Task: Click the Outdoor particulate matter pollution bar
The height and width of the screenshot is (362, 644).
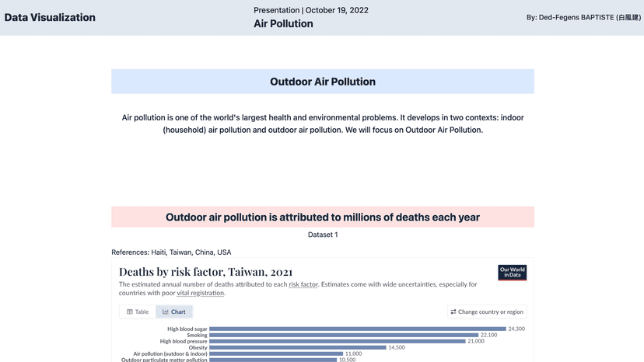Action: tap(272, 360)
